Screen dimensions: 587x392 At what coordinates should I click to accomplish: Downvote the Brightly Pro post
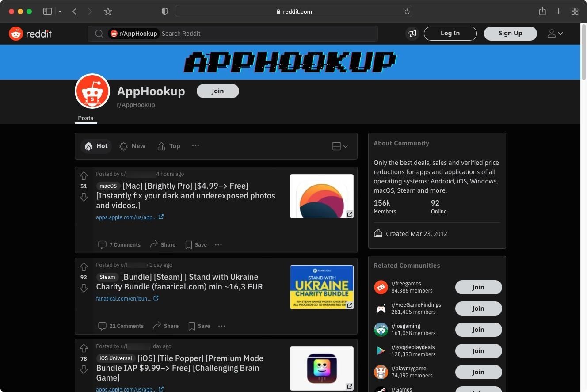pos(84,197)
